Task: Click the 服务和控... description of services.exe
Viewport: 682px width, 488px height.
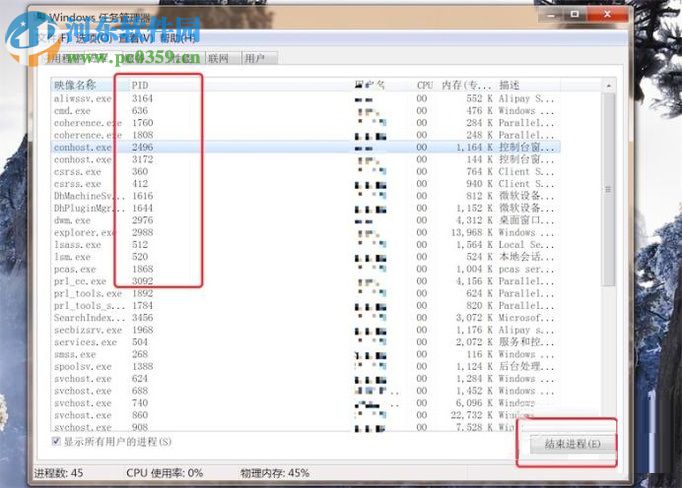Action: pyautogui.click(x=526, y=342)
